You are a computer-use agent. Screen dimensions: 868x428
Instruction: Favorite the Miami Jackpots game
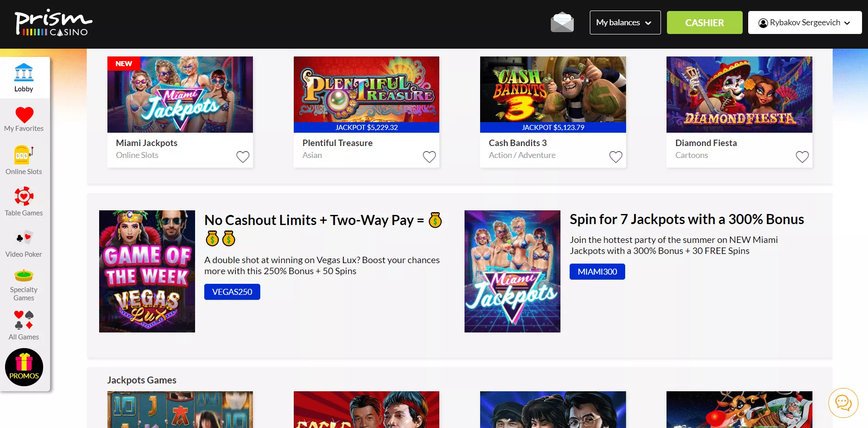tap(242, 157)
